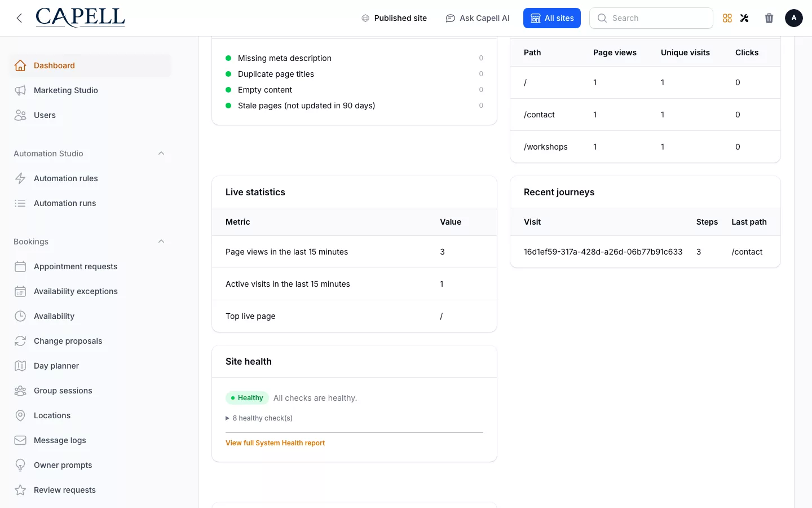
Task: Open Availability exceptions in the sidebar
Action: tap(90, 291)
